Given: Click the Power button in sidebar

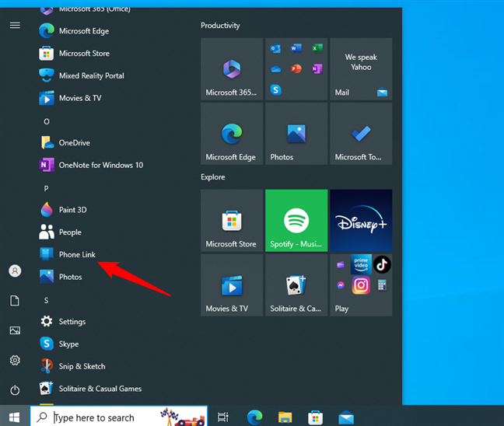Looking at the screenshot, I should 15,390.
